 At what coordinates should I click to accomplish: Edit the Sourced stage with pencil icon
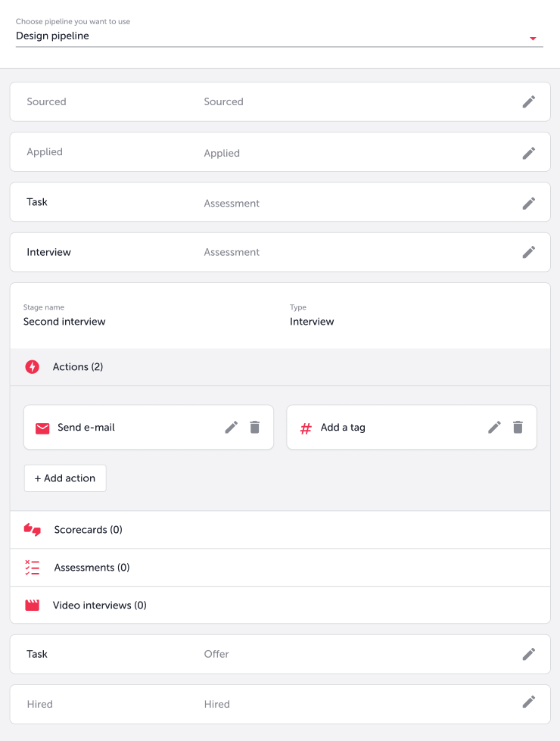tap(529, 101)
